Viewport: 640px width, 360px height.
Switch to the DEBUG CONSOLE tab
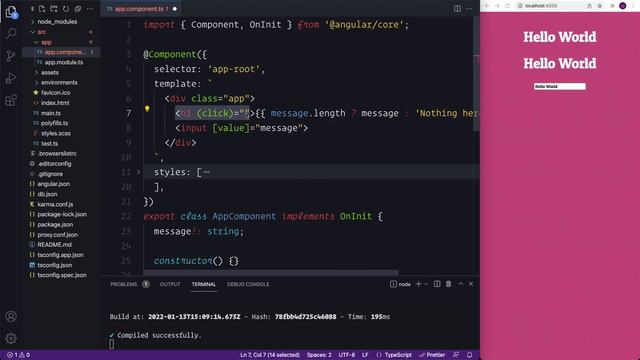tap(248, 284)
